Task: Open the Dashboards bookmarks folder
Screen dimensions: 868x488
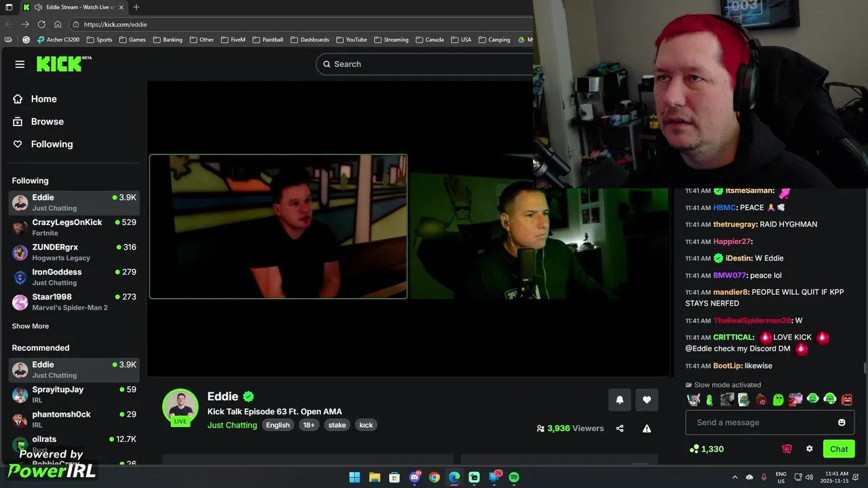Action: point(310,40)
